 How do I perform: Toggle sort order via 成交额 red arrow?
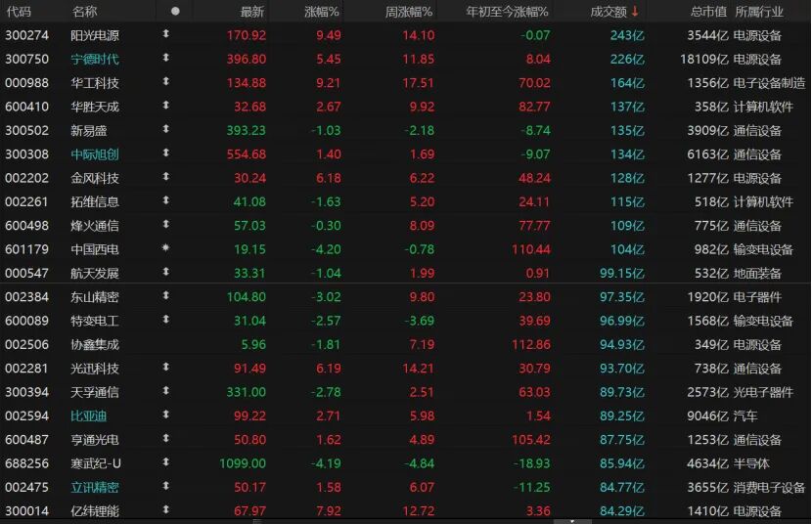pos(635,12)
